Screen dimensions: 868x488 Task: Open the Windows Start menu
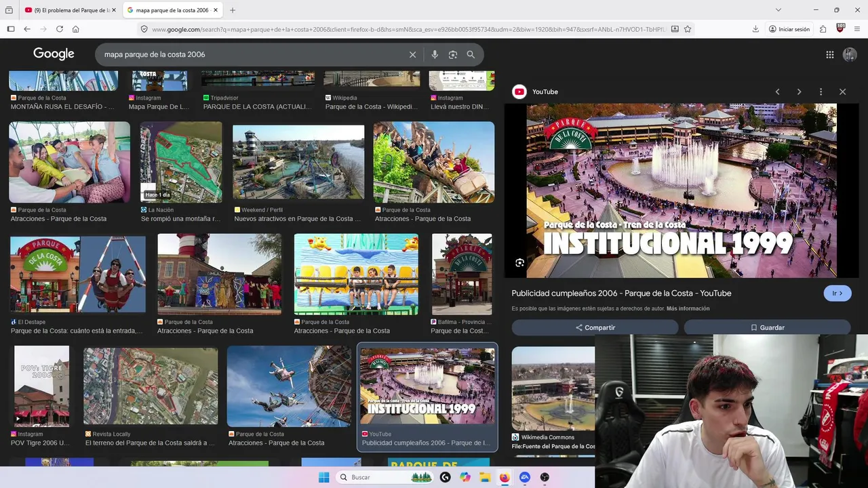(323, 477)
